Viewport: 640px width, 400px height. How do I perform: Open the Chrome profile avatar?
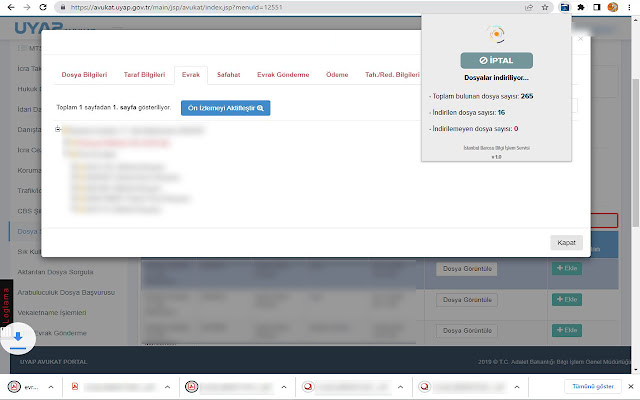[613, 7]
